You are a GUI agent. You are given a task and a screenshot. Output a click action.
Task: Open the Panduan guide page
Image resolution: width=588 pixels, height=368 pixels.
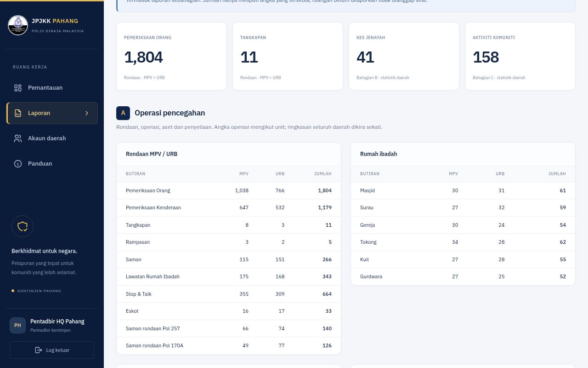point(52,164)
